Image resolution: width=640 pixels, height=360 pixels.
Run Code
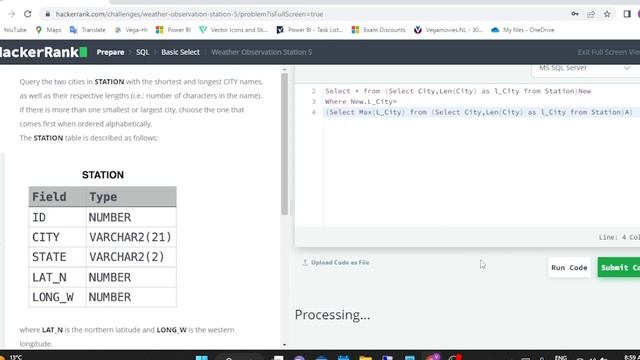(x=569, y=268)
